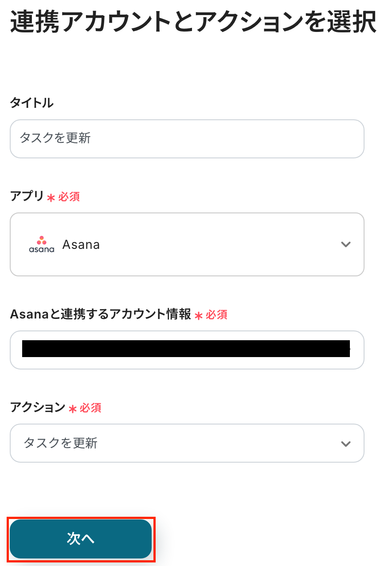Screen dimensions: 392x566
Task: Click the Asana app name text
Action: 81,244
